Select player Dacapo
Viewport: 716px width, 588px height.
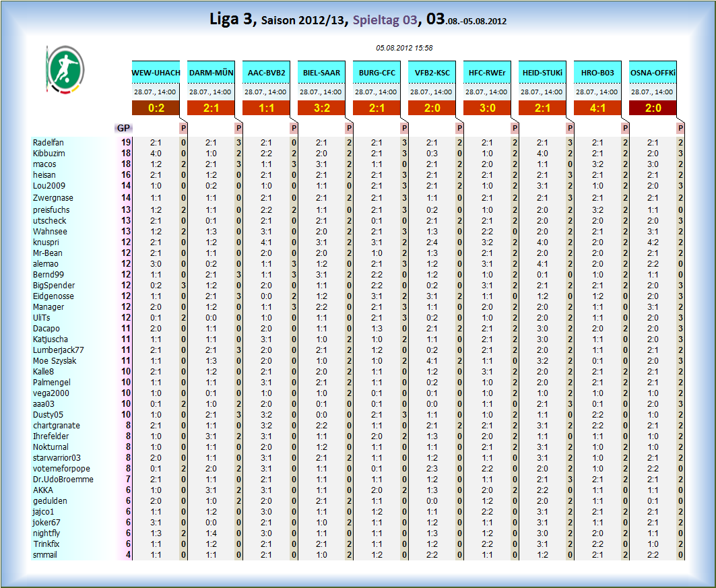pos(46,328)
